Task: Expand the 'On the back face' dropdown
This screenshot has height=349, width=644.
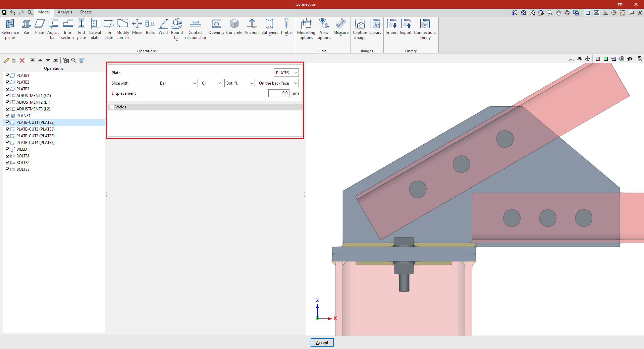Action: tap(278, 83)
